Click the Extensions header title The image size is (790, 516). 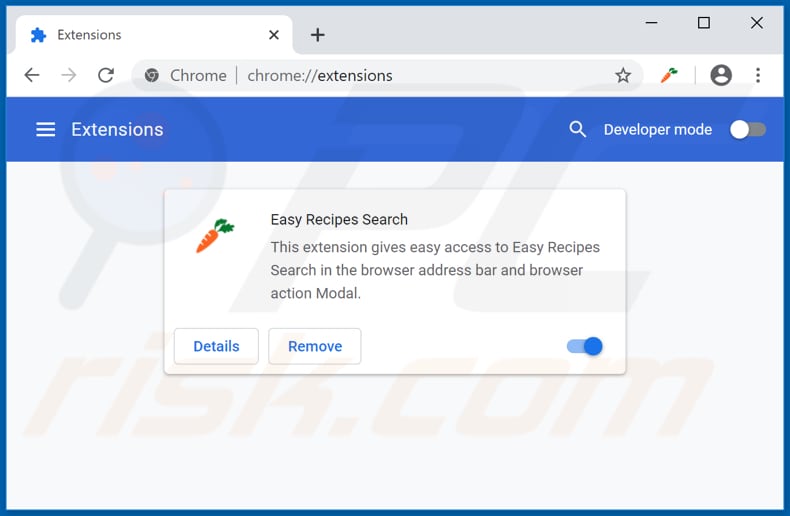[117, 130]
